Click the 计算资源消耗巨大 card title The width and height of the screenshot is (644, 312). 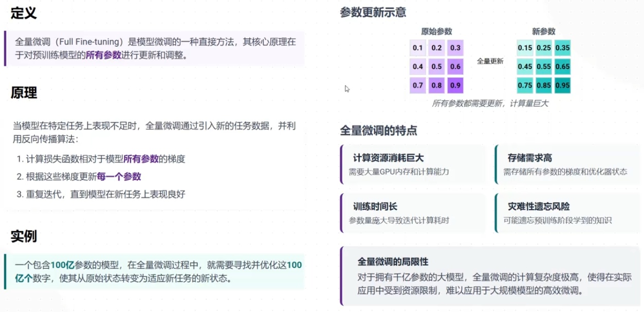coord(388,158)
